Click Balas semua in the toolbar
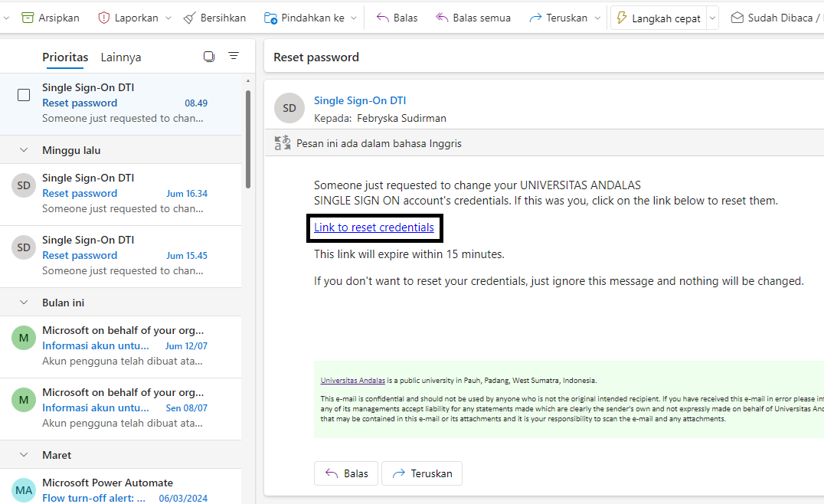Screen dimensions: 824x504 click(x=473, y=18)
